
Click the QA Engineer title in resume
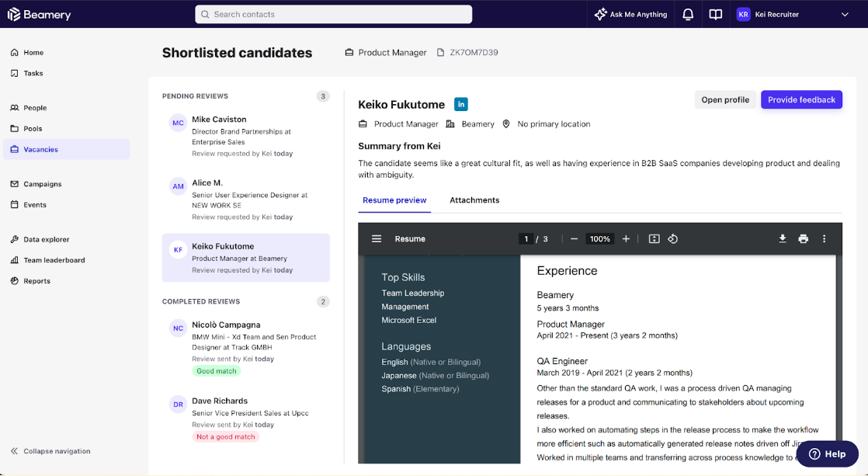(x=562, y=361)
